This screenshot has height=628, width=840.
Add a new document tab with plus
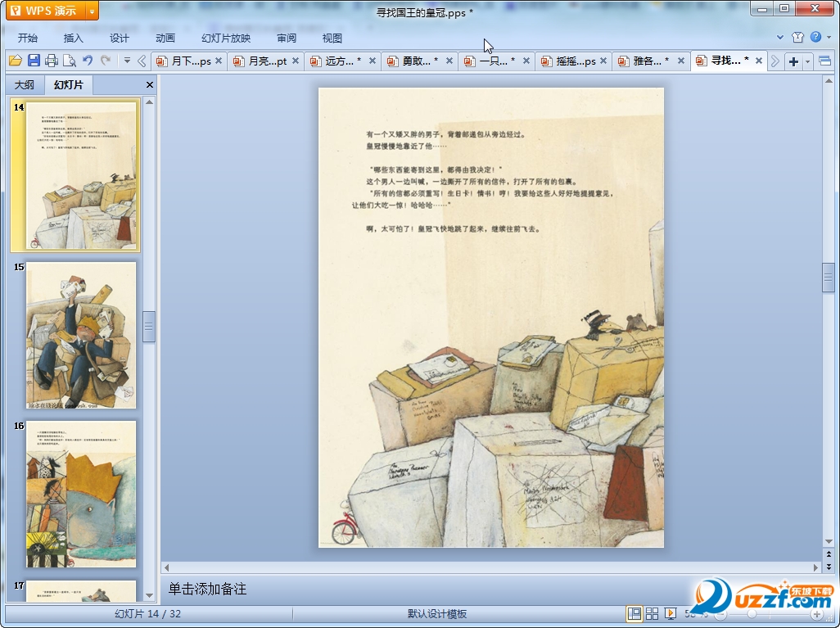[793, 61]
